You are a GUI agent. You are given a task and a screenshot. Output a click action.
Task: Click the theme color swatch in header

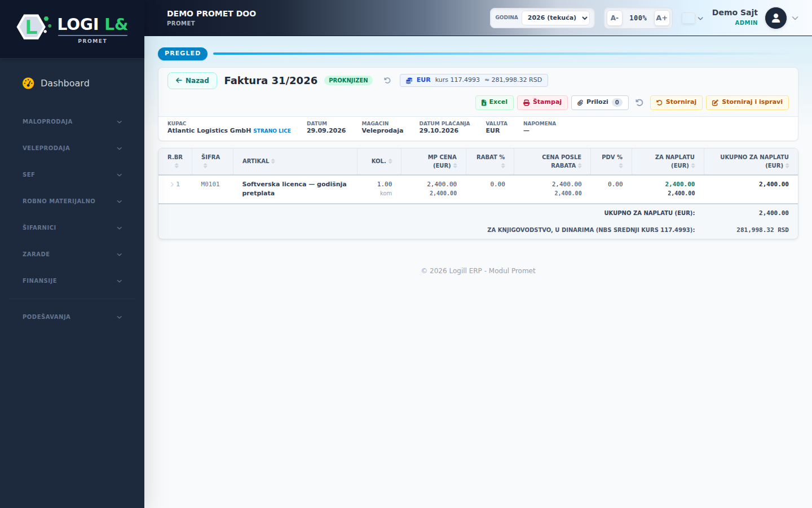(689, 18)
